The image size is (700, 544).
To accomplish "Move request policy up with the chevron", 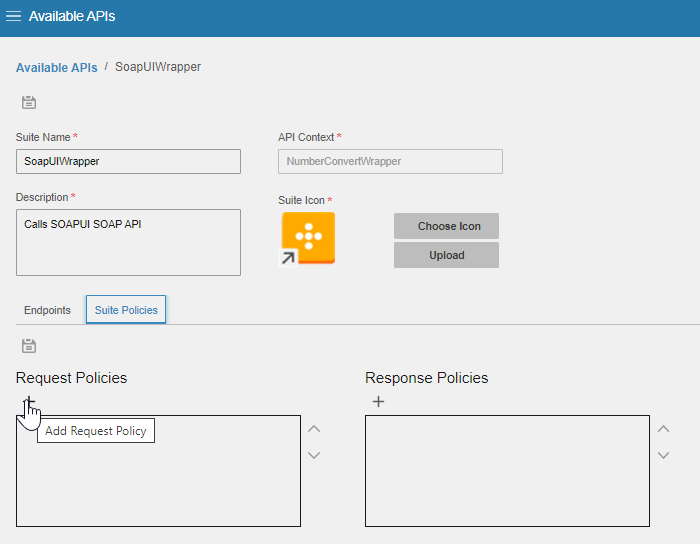I will pyautogui.click(x=314, y=429).
